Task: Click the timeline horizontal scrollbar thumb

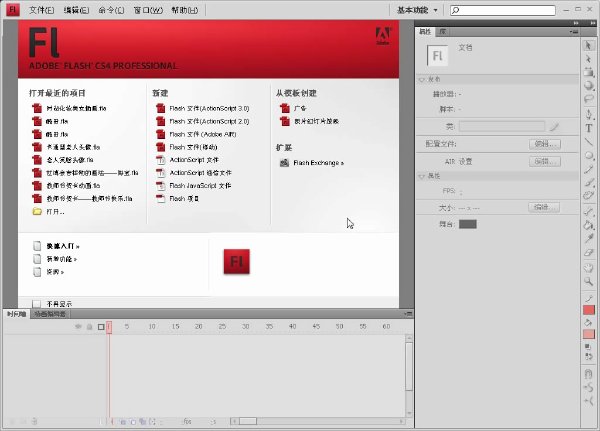Action: 248,421
